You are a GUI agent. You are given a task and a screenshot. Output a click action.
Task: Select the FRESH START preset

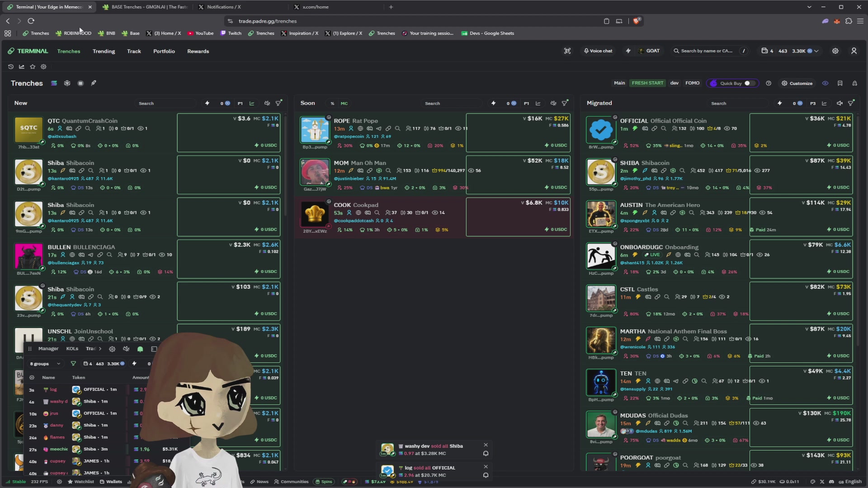[647, 83]
